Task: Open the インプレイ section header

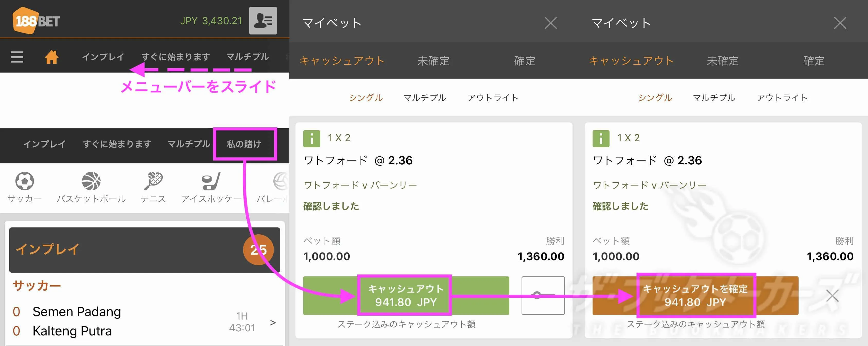Action: 144,250
